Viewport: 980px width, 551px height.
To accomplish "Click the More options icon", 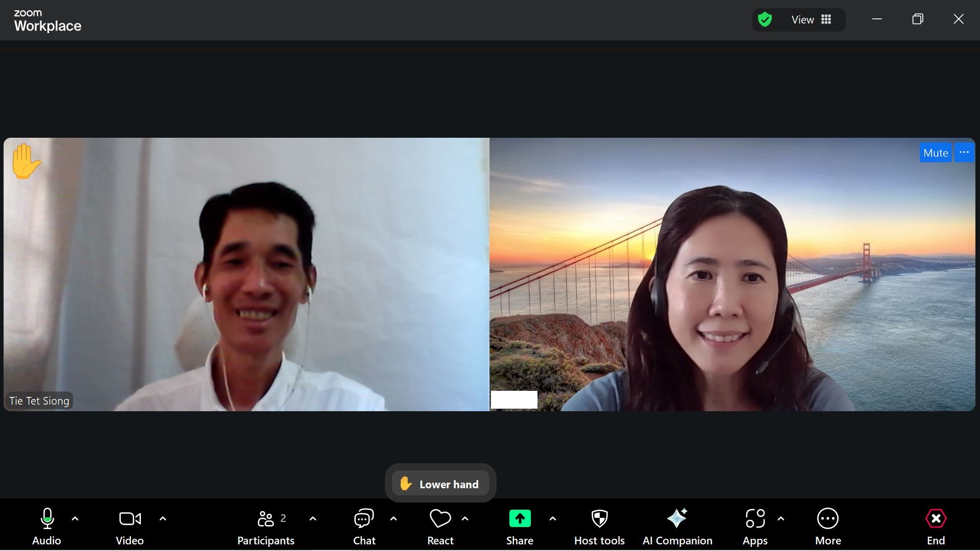I will pyautogui.click(x=827, y=519).
